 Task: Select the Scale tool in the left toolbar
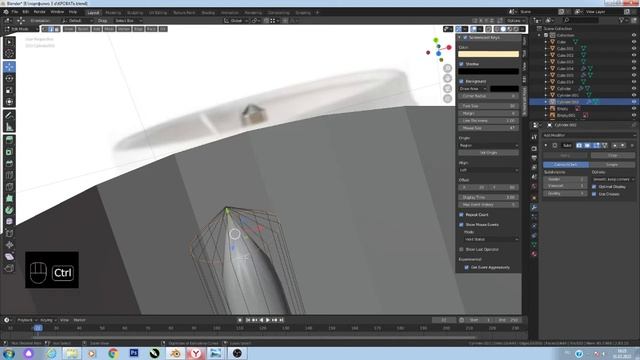[9, 90]
